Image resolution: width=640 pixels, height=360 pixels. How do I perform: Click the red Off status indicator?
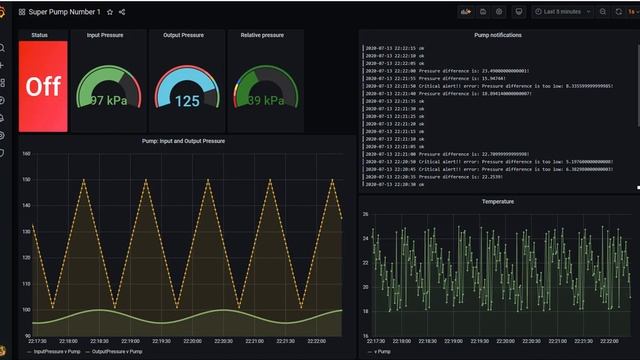[x=43, y=86]
